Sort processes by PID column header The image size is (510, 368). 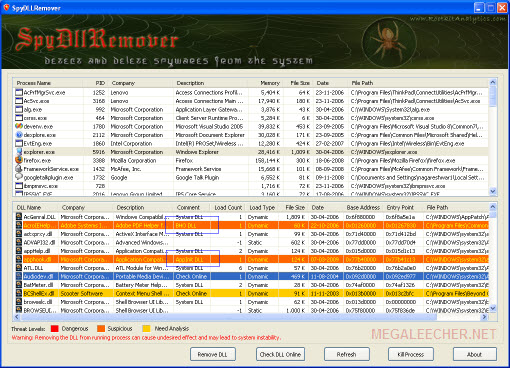(95, 83)
